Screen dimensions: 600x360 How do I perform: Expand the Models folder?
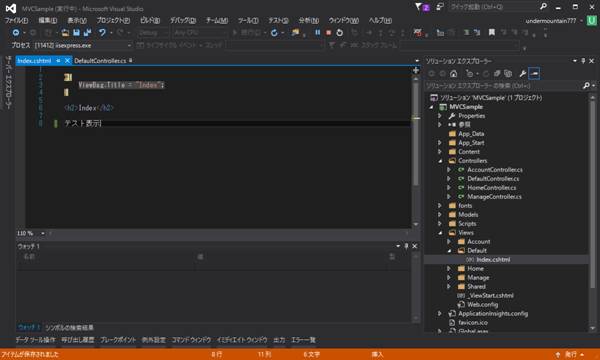pos(440,214)
